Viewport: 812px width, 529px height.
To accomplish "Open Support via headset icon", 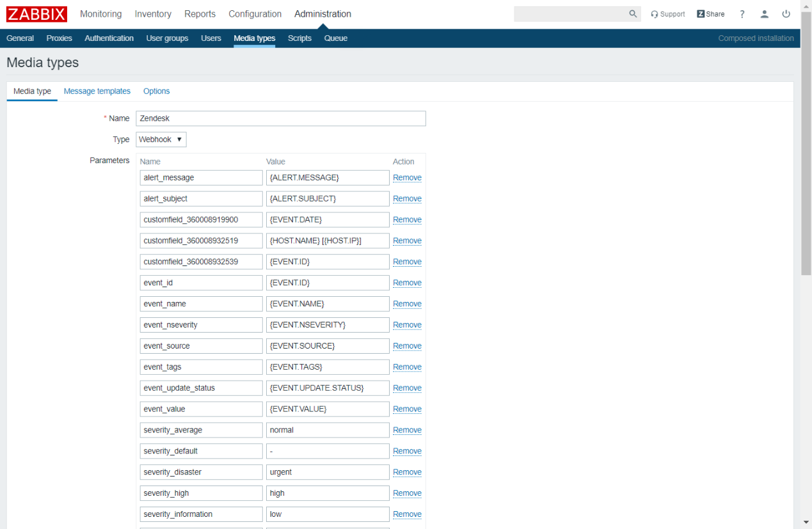I will (x=655, y=14).
